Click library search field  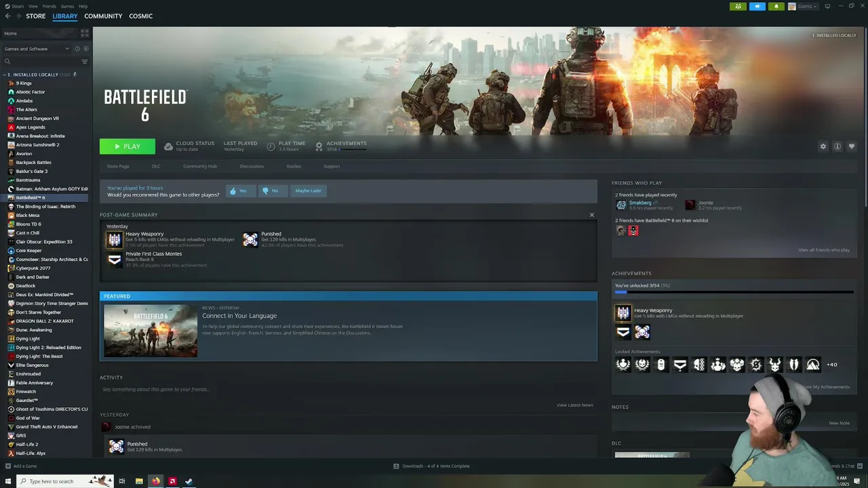(41, 62)
